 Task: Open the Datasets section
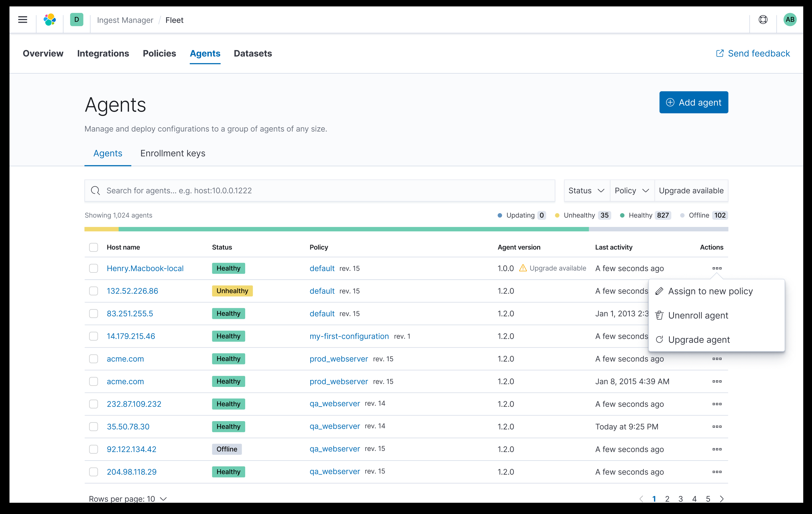point(252,53)
